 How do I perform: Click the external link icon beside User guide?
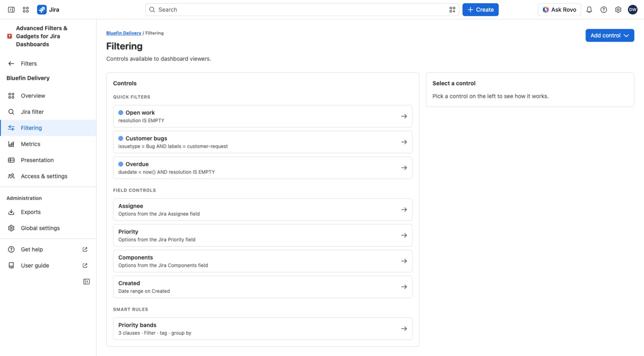click(x=85, y=265)
